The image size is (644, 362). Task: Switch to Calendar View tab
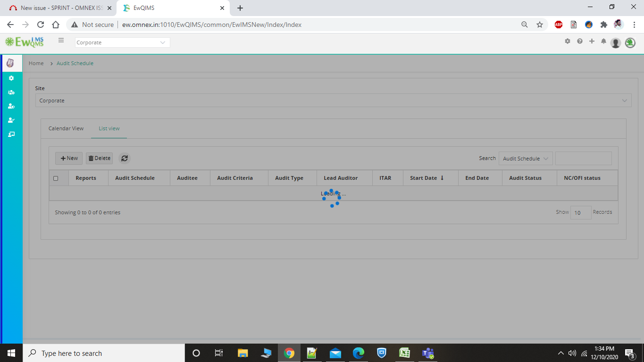pos(66,128)
